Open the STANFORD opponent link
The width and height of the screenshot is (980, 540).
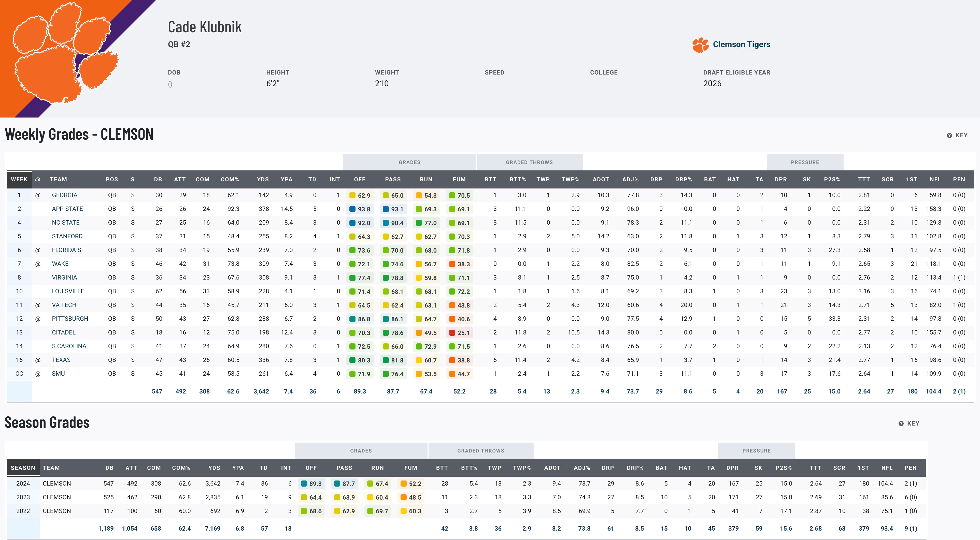(67, 236)
